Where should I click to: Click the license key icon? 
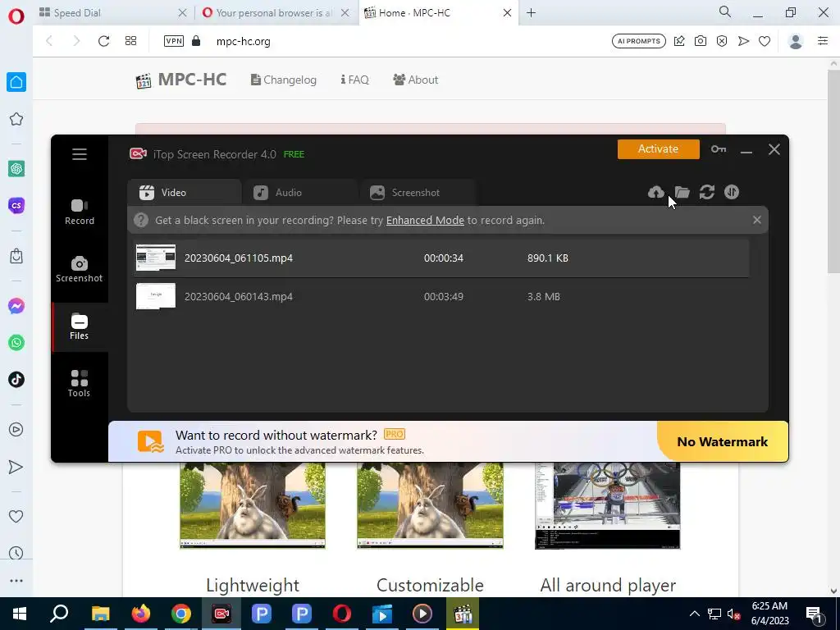click(719, 149)
